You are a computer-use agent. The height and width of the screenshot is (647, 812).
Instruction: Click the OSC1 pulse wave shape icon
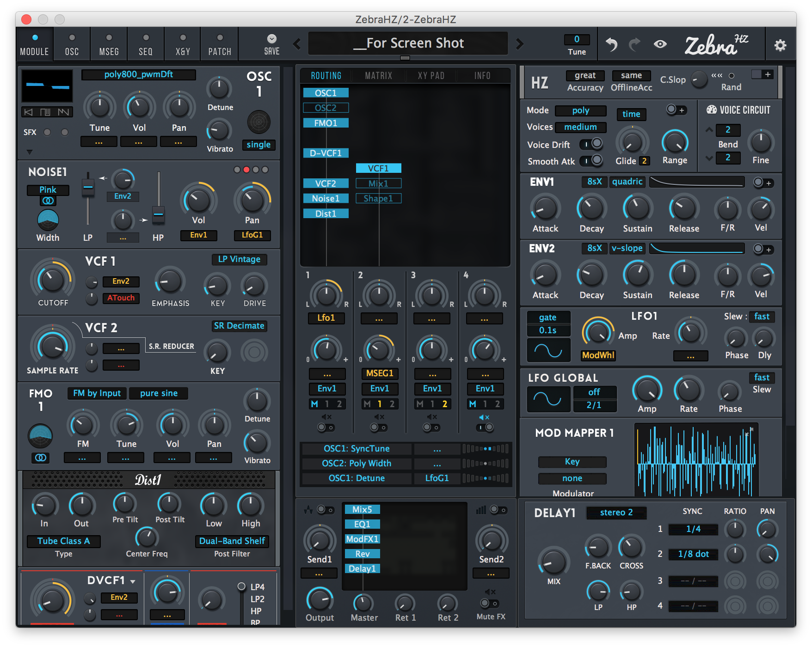[x=45, y=112]
